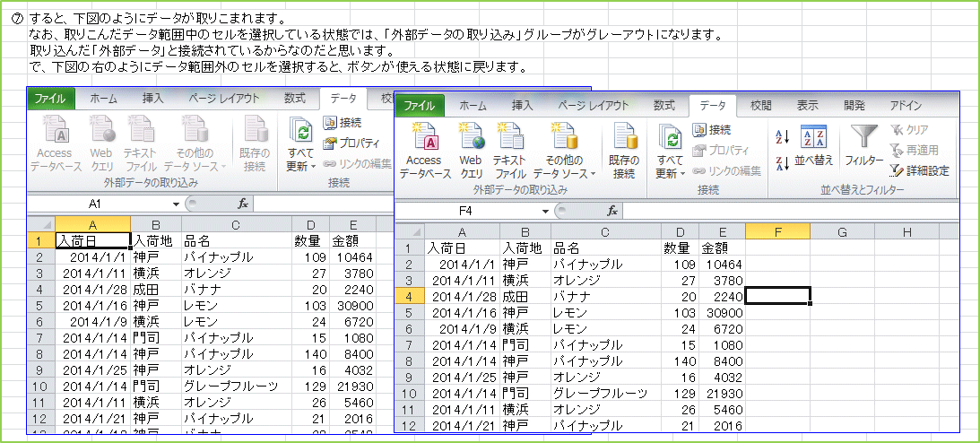This screenshot has height=443, width=980.
Task: Open 既存の接続 in the right window ribbon
Action: tap(623, 149)
